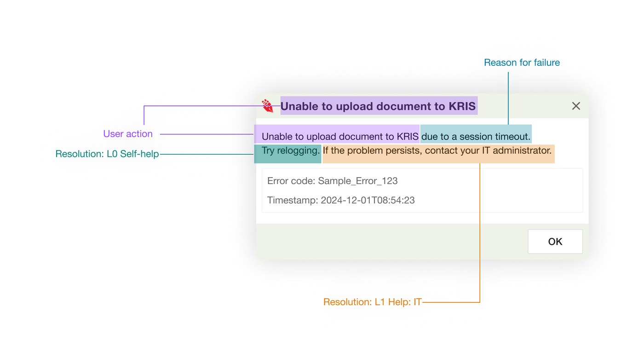Click 'due to a session timeout.' text
644x364 pixels.
476,137
